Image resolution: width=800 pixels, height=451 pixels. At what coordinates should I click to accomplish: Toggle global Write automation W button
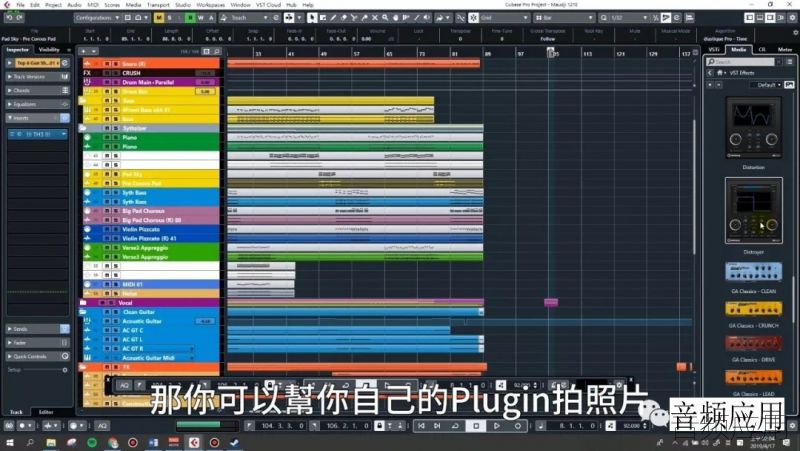[201, 17]
